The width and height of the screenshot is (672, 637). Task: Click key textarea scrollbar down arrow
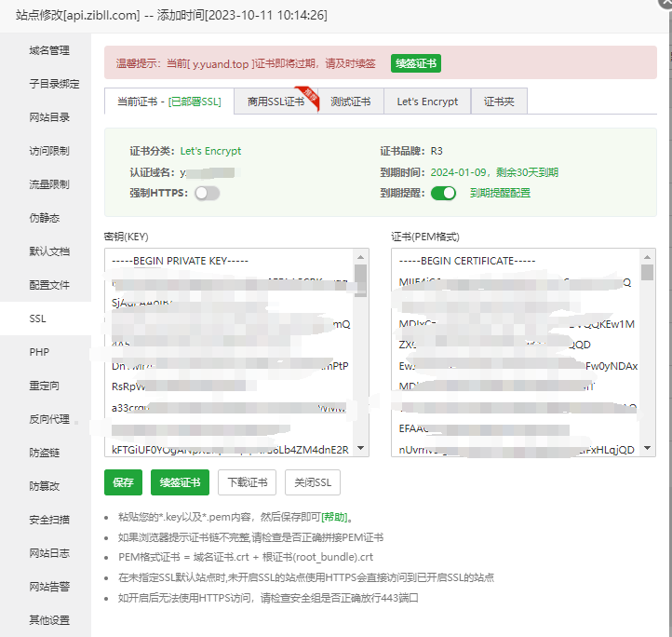(x=360, y=448)
